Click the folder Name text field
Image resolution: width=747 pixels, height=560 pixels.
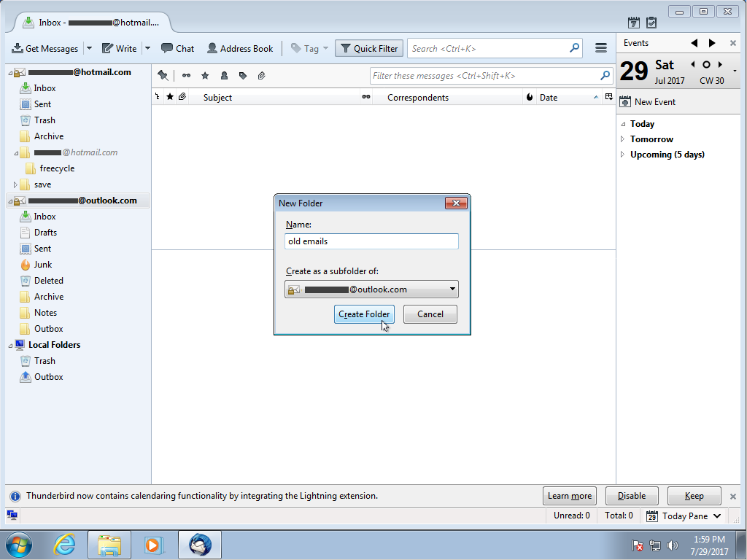[x=371, y=241]
